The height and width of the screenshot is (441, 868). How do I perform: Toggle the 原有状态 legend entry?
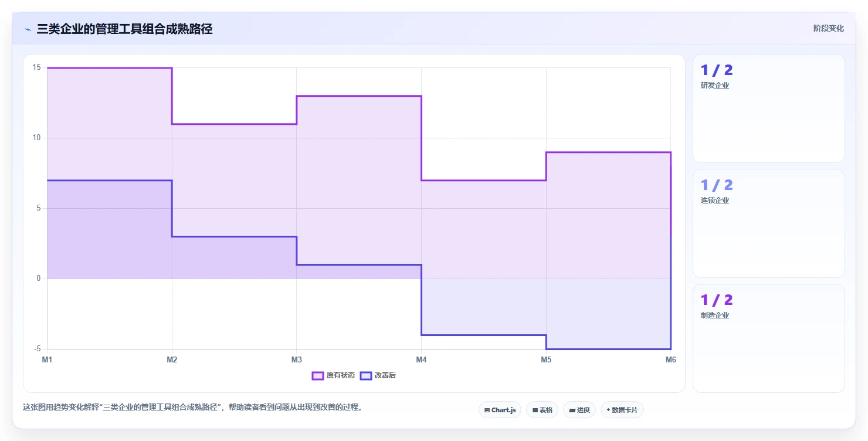click(x=333, y=375)
